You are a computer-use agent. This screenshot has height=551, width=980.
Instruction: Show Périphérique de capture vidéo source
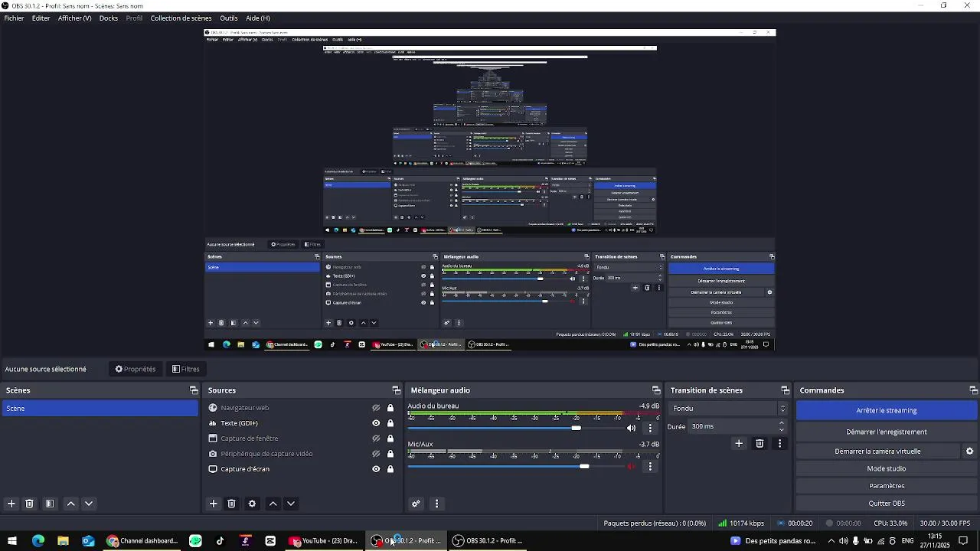(x=376, y=454)
